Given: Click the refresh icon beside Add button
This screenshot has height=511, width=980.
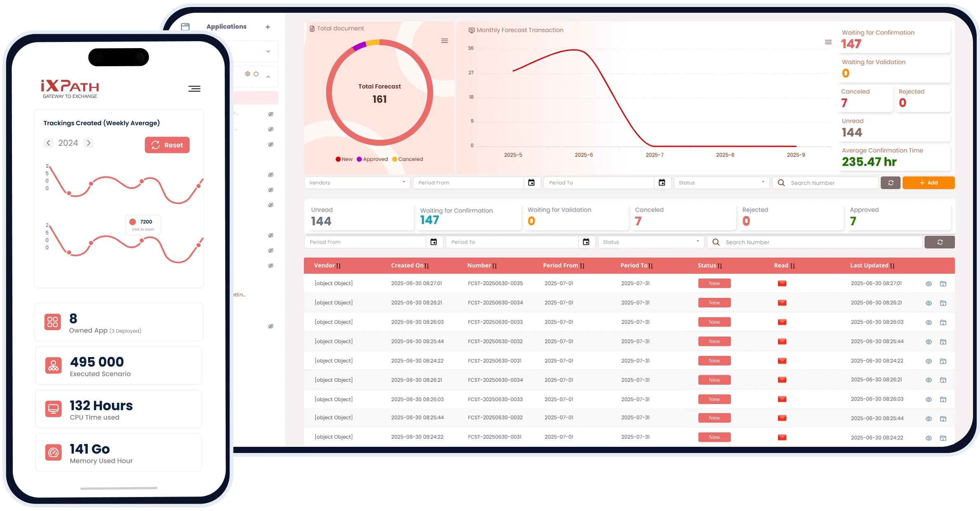Looking at the screenshot, I should coord(890,183).
